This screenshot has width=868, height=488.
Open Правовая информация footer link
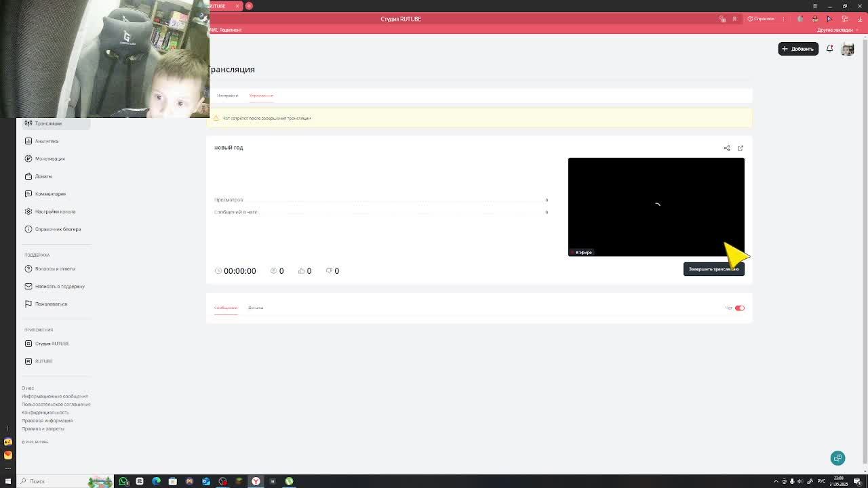(x=47, y=421)
